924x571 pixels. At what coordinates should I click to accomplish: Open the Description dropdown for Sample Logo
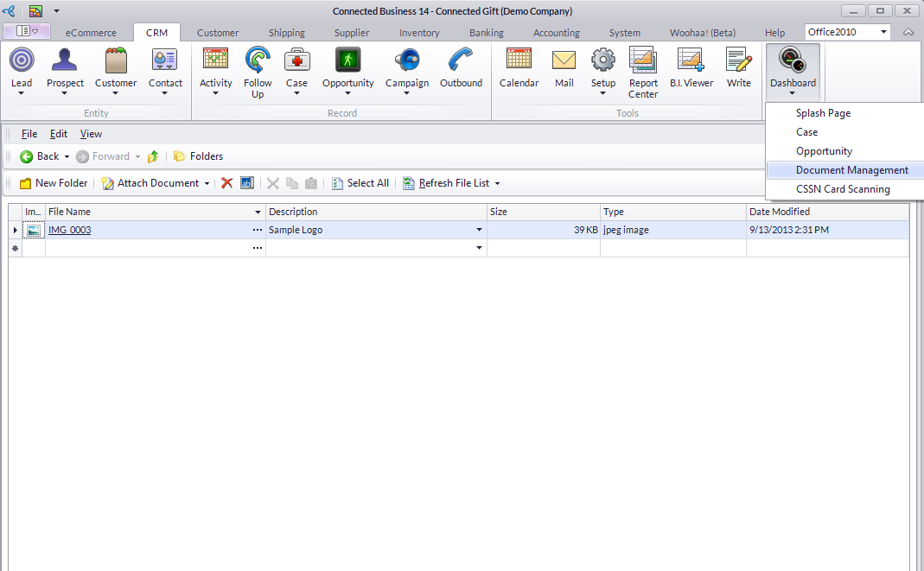pos(479,231)
